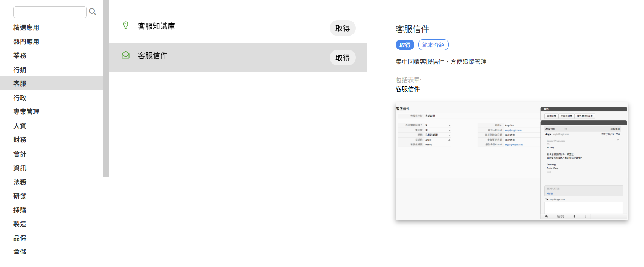This screenshot has height=267, width=644.
Task: Select the 業務 category
Action: [20, 56]
